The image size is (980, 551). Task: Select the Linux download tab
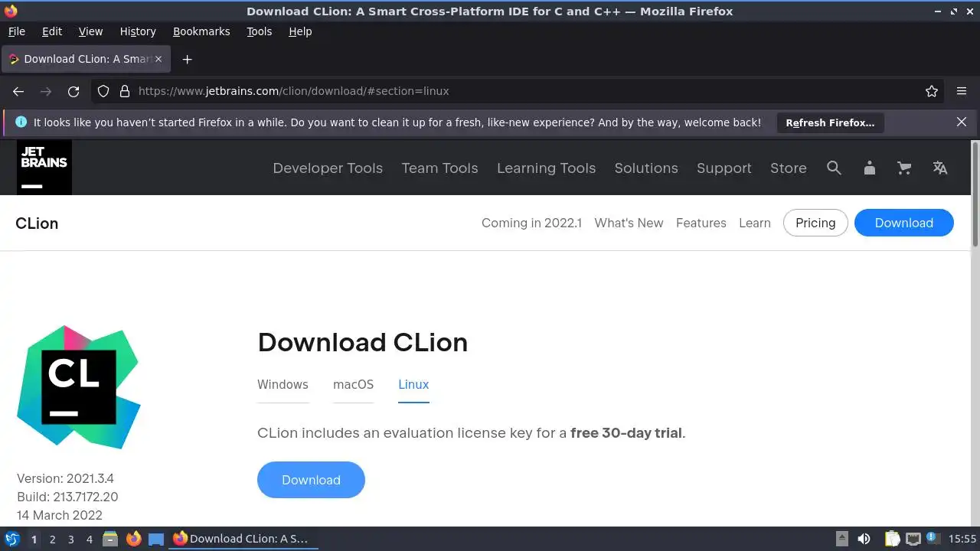click(x=413, y=384)
